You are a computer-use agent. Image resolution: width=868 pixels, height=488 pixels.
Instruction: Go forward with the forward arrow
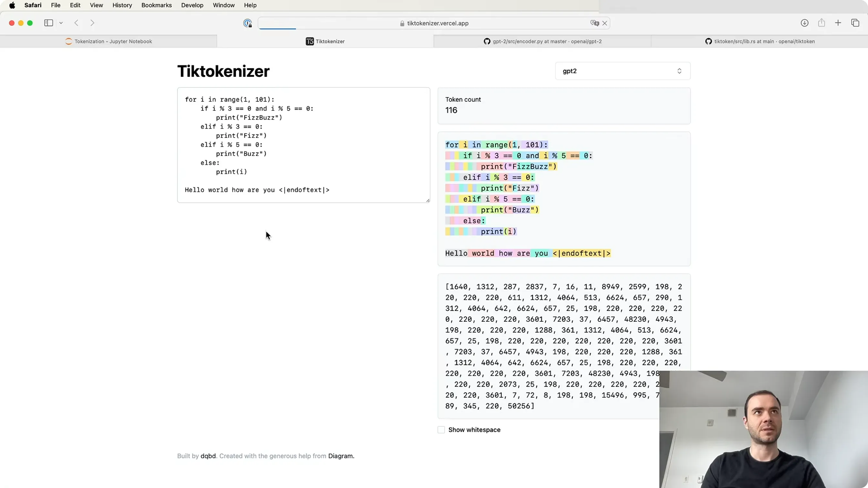coord(92,23)
